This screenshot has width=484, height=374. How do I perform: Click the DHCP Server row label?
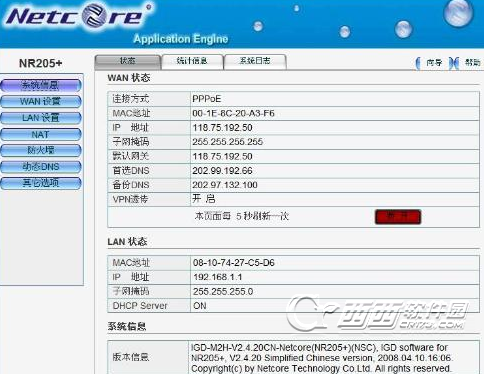tap(140, 306)
